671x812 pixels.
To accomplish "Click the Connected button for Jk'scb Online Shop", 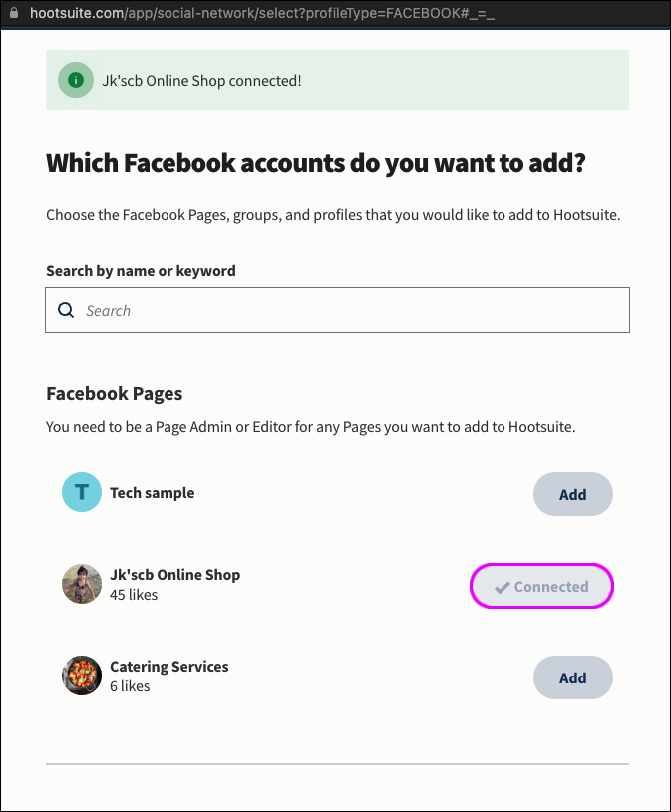I will [541, 587].
